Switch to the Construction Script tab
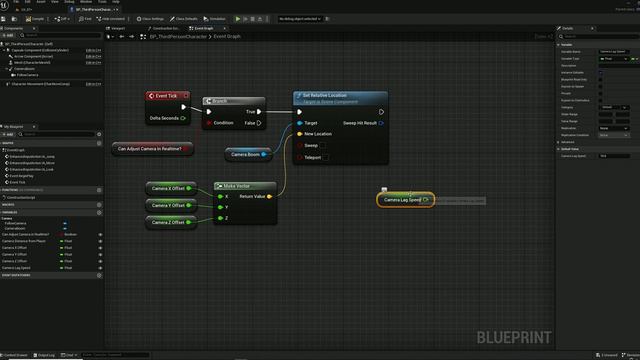Screen dimensions: 640x360 [x=164, y=28]
